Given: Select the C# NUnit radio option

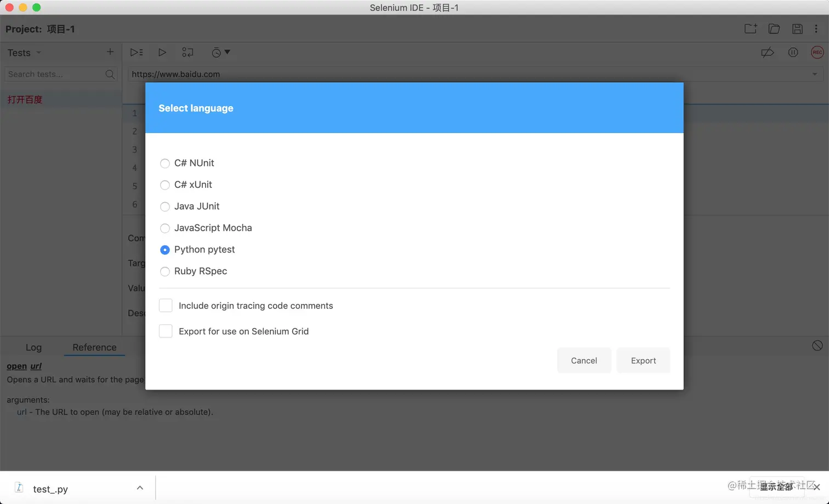Looking at the screenshot, I should tap(164, 163).
